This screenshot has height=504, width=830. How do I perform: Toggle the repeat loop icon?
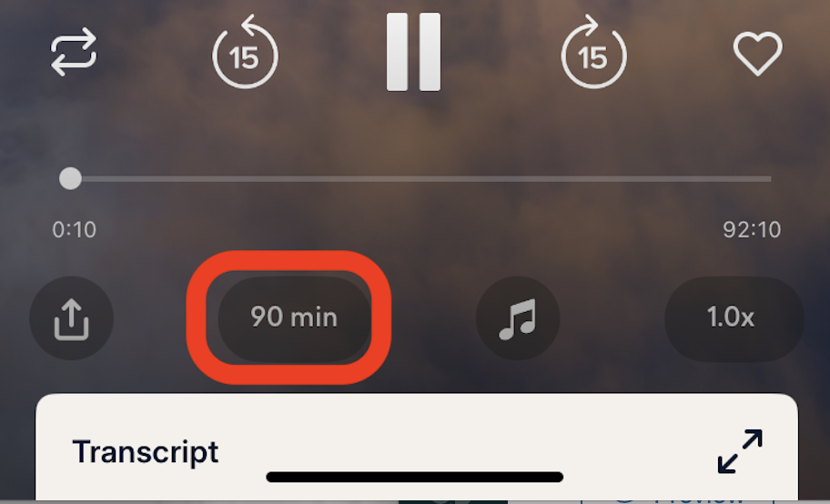pos(74,53)
